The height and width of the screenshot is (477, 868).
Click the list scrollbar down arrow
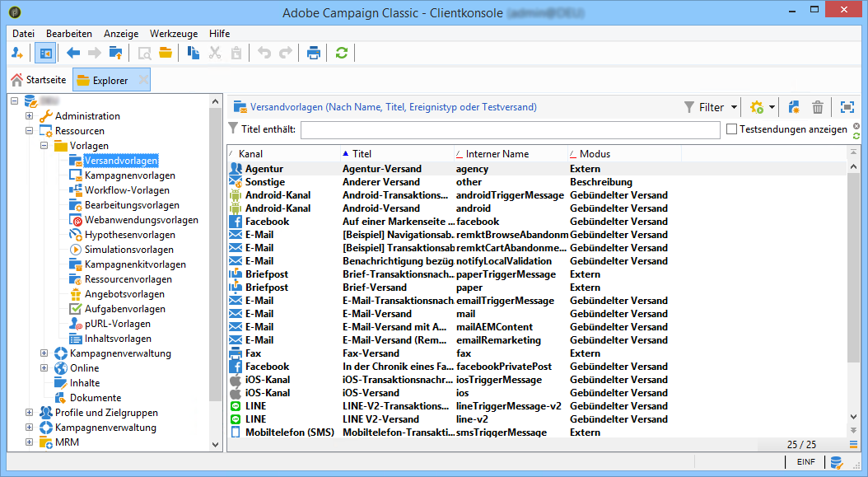coord(853,417)
